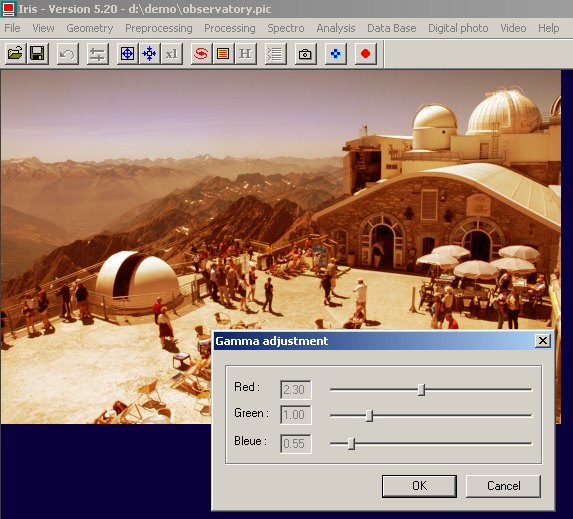Click the save floppy disk icon
The height and width of the screenshot is (519, 573).
(38, 54)
